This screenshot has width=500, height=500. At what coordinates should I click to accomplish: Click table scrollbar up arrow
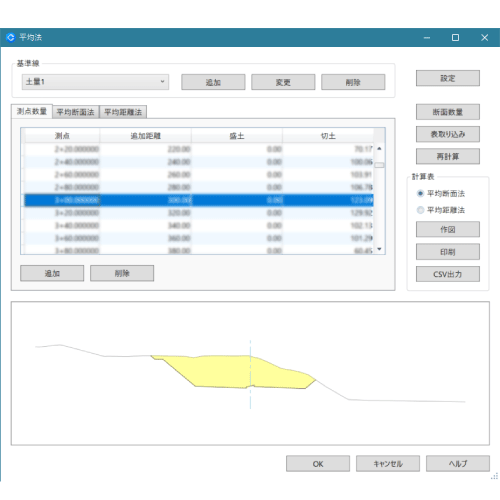(379, 148)
